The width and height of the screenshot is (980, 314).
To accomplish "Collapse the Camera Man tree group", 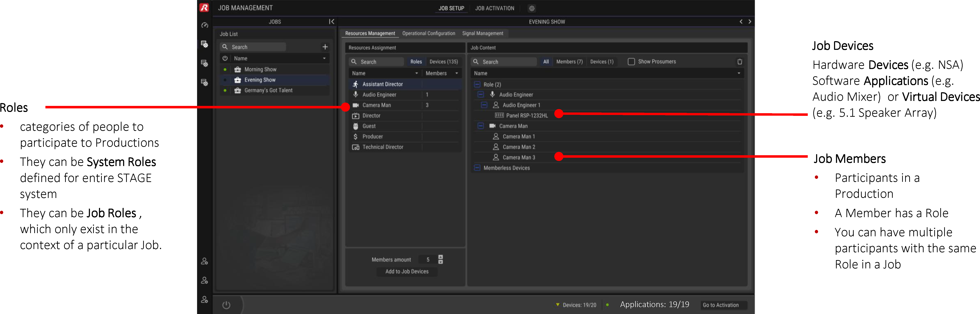I will tap(481, 126).
